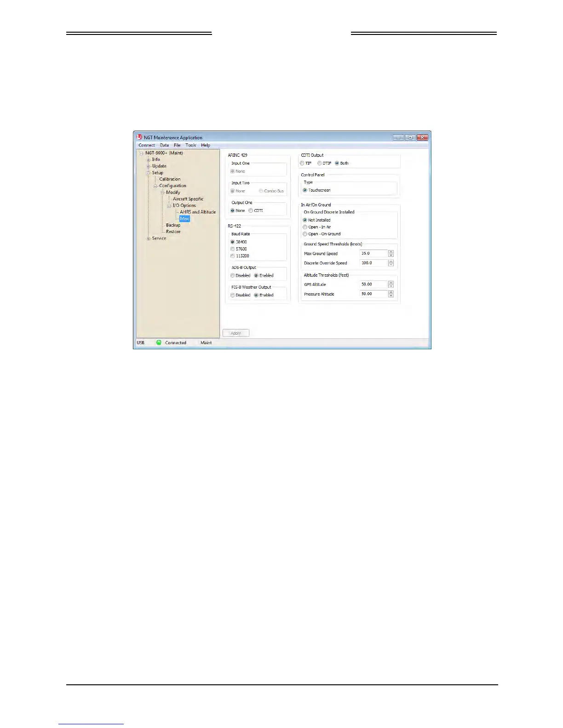Increase GPS Altitude with up arrow

[x=391, y=283]
